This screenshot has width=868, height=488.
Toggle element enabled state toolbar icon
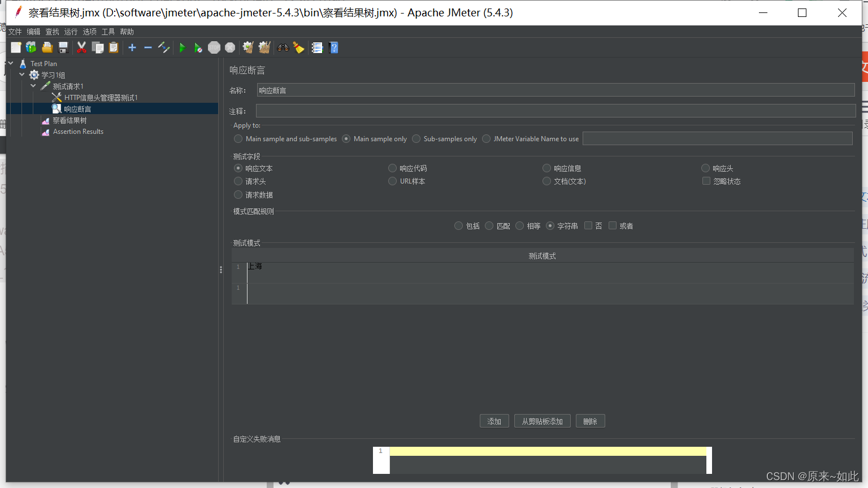tap(164, 47)
